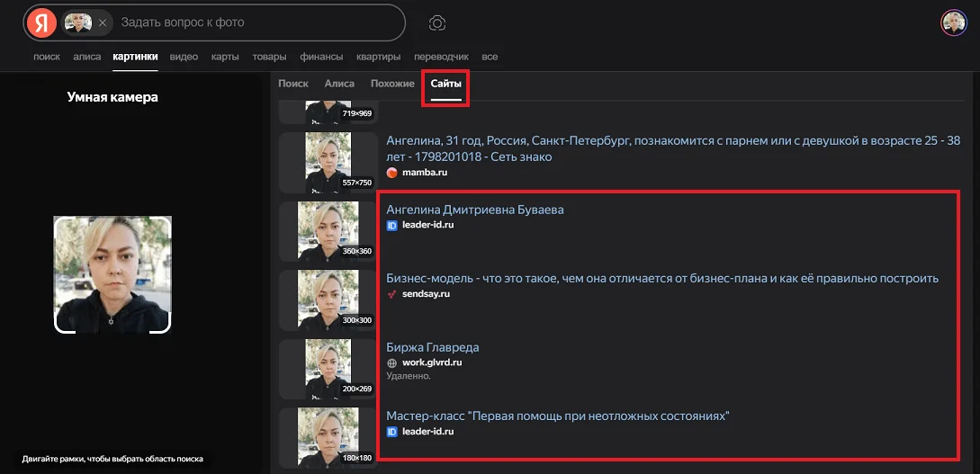
Task: Focus the "Задать вопрос к фото" search field
Action: [256, 22]
